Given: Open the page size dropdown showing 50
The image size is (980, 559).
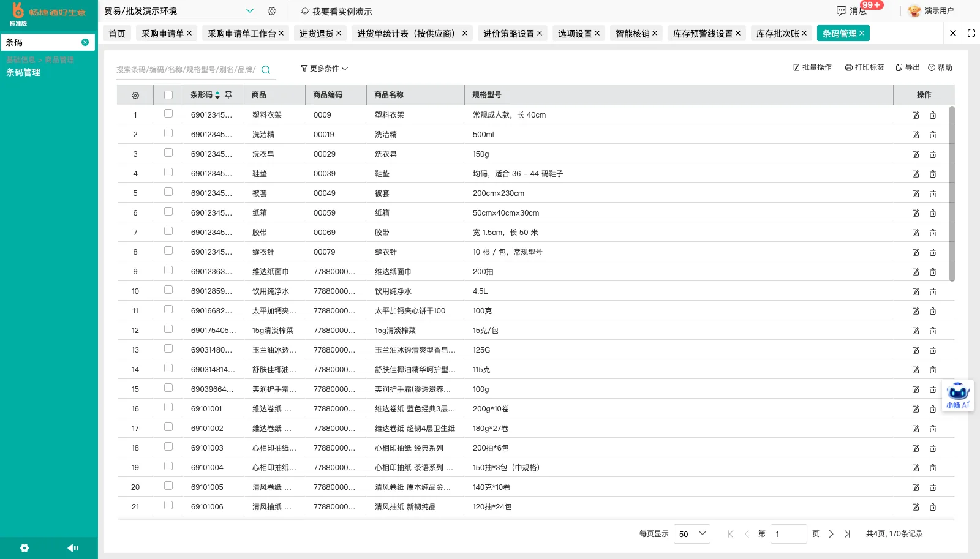Looking at the screenshot, I should (x=692, y=534).
